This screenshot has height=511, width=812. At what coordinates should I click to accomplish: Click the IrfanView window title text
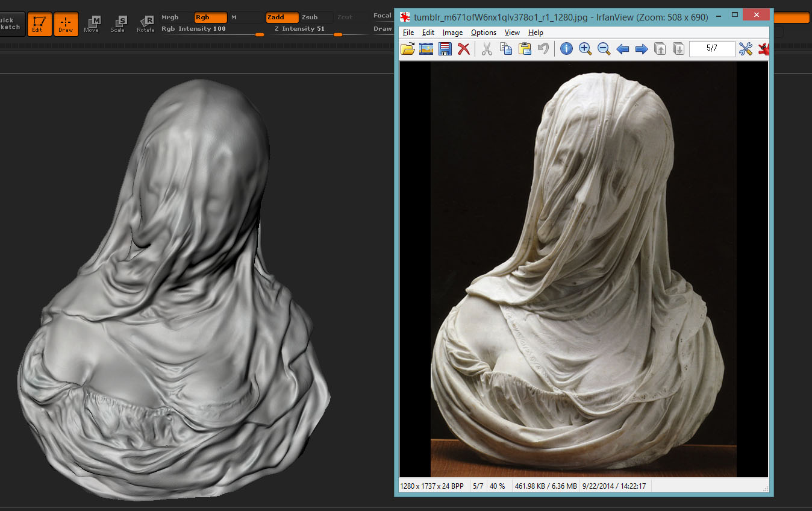(x=561, y=17)
